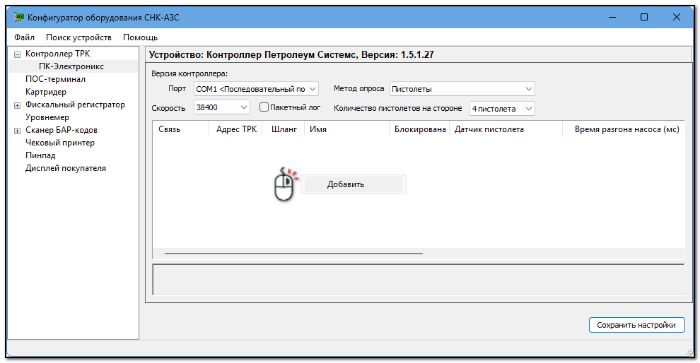
Task: Click the Адрес ТРК column header
Action: (236, 129)
